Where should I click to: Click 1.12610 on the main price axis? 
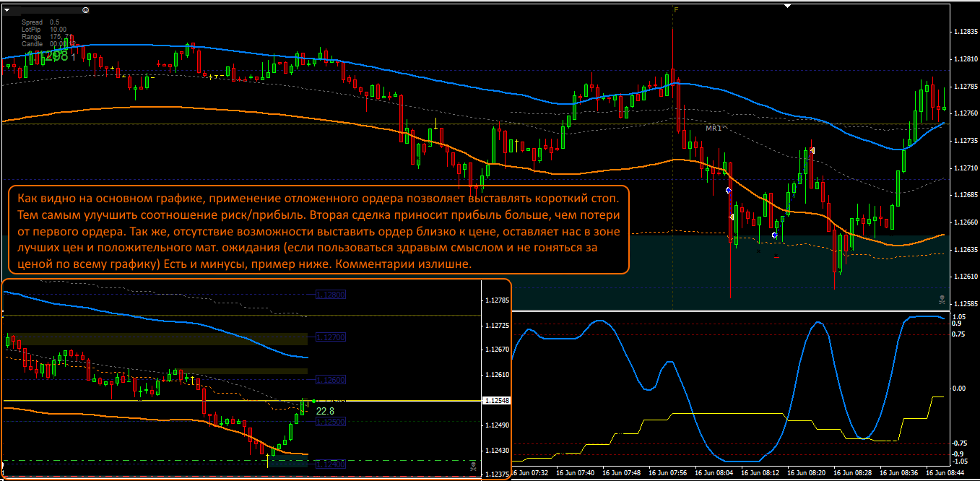[966, 277]
